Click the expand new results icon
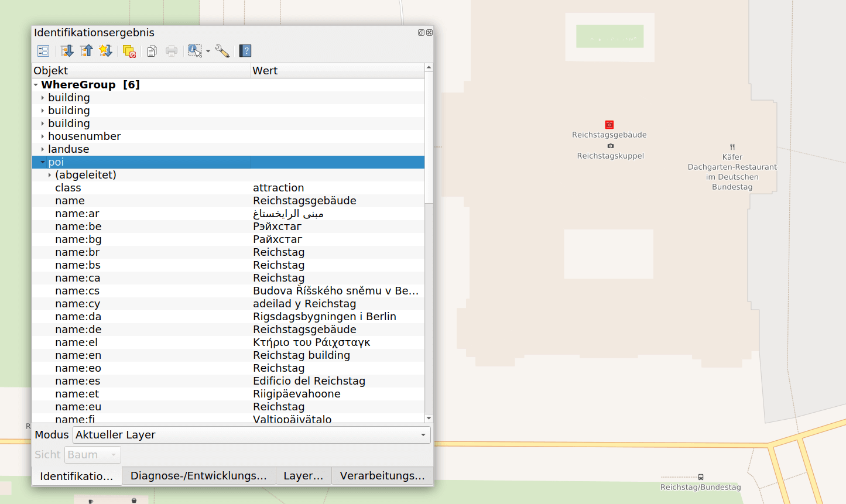 click(x=105, y=51)
